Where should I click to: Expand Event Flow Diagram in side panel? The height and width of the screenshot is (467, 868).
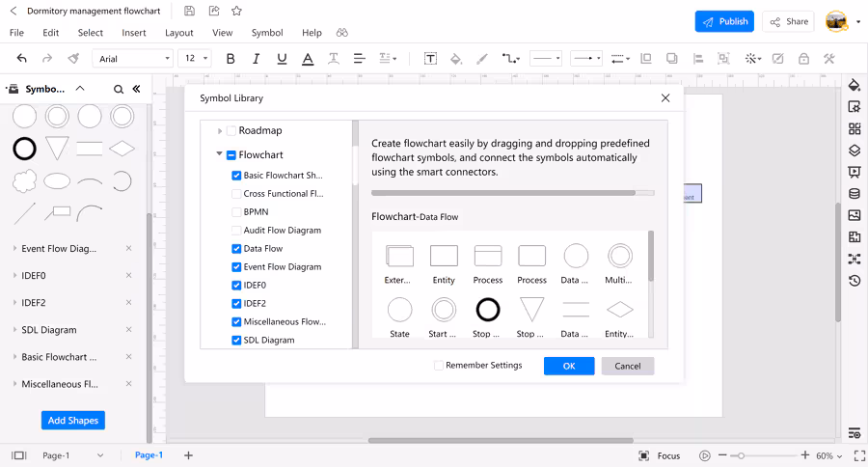pyautogui.click(x=14, y=249)
